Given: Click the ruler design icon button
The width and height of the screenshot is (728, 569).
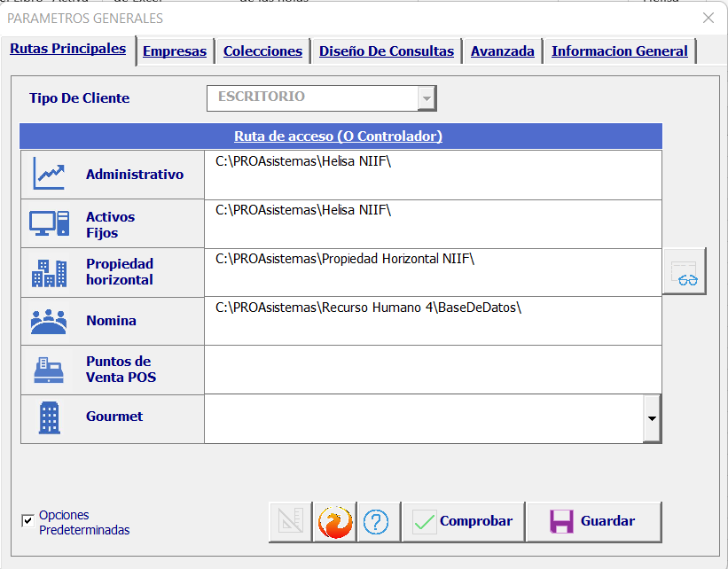Looking at the screenshot, I should coord(291,522).
